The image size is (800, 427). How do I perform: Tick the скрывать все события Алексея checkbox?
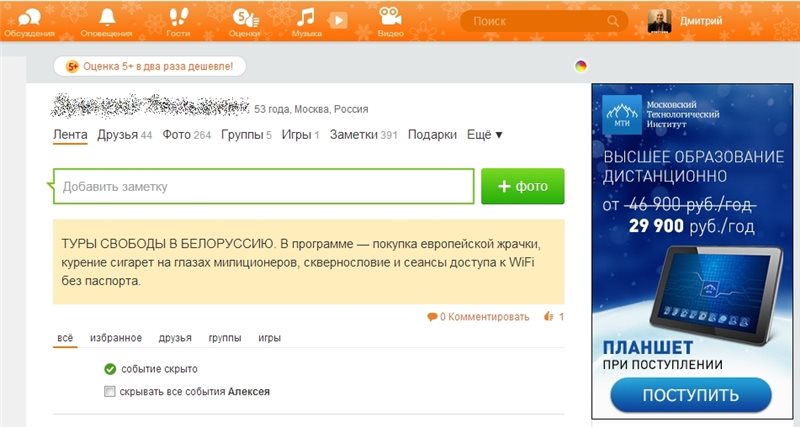pyautogui.click(x=110, y=391)
